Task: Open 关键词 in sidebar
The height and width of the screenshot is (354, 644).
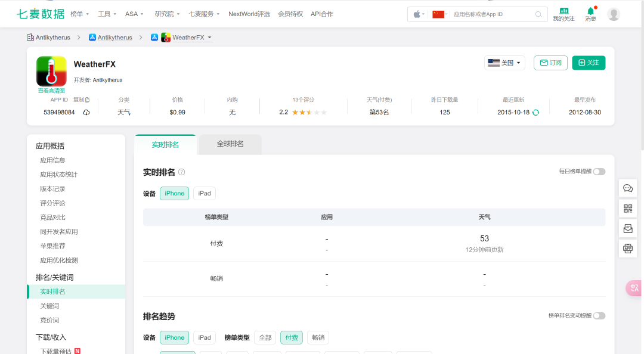Action: click(49, 306)
